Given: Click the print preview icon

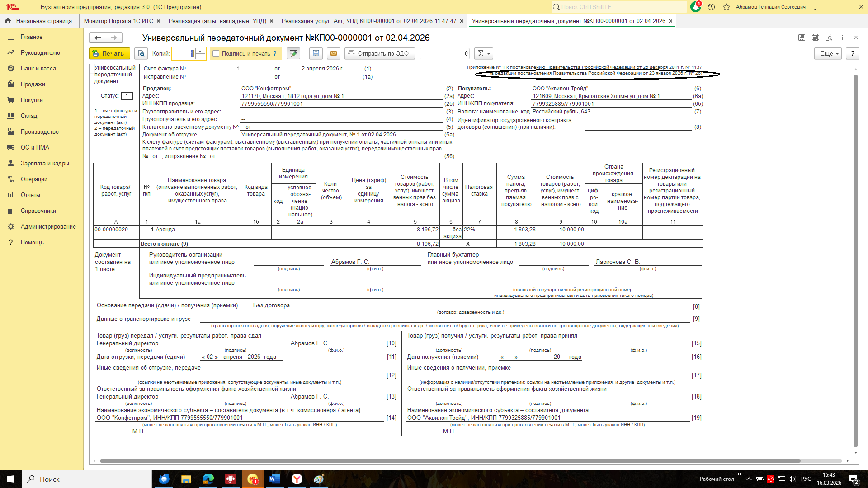Looking at the screenshot, I should pyautogui.click(x=141, y=53).
